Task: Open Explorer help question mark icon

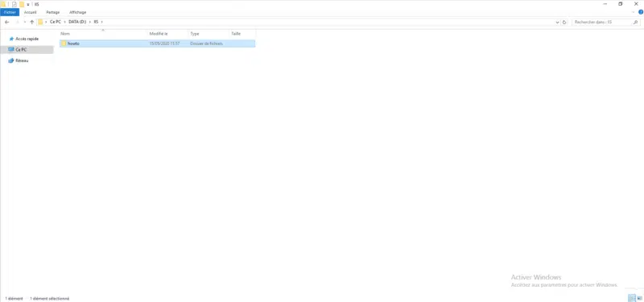Action: (x=641, y=12)
